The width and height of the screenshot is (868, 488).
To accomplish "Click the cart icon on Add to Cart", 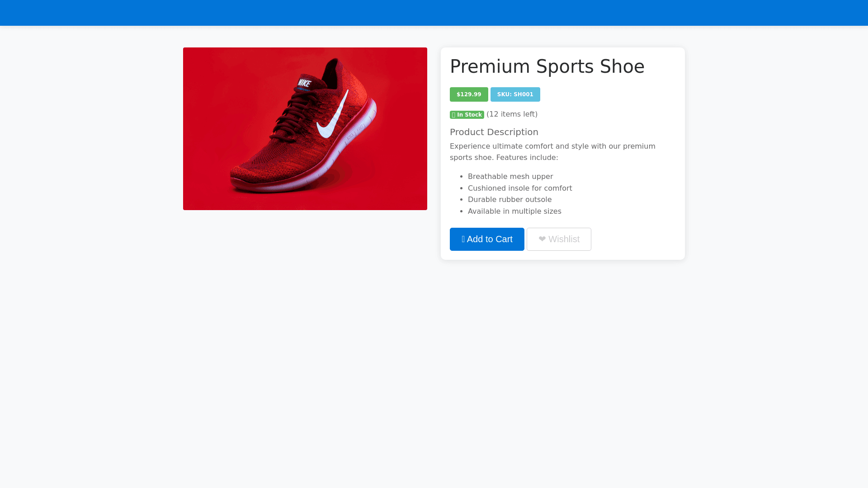I will [x=463, y=239].
